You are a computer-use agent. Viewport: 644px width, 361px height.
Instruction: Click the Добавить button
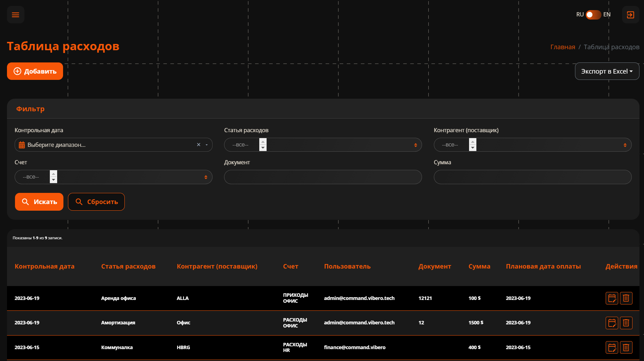click(35, 71)
